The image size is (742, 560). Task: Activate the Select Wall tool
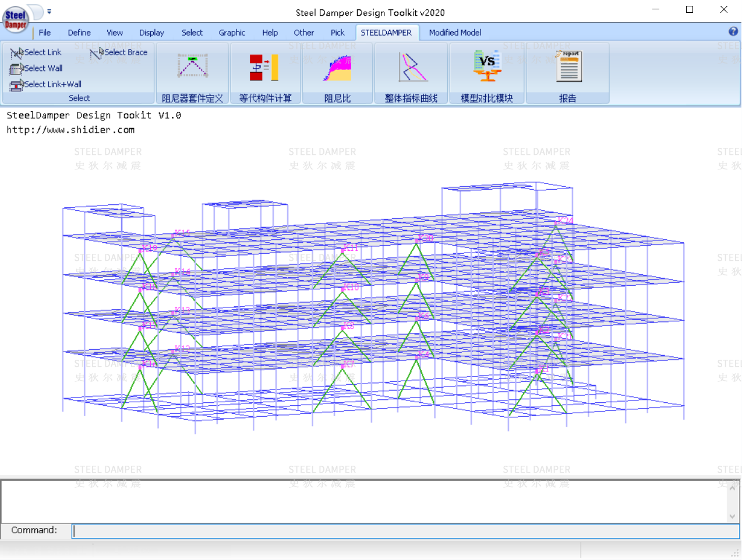(x=36, y=68)
